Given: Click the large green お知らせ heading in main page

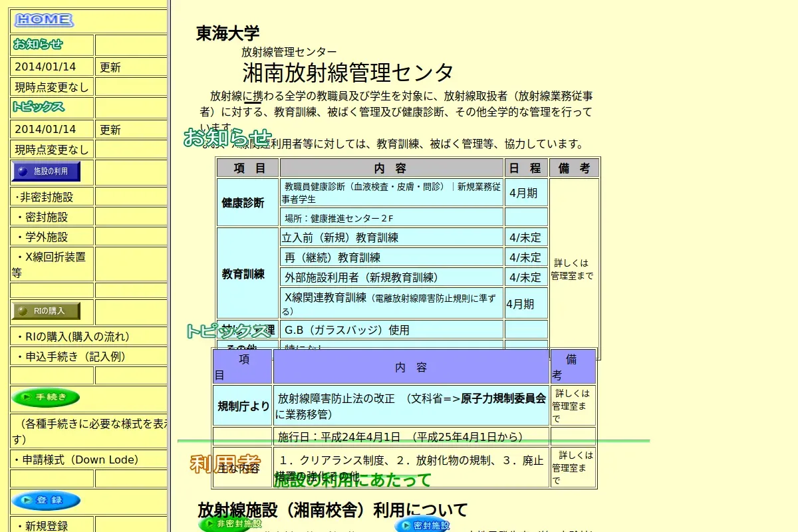Looking at the screenshot, I should pos(228,138).
